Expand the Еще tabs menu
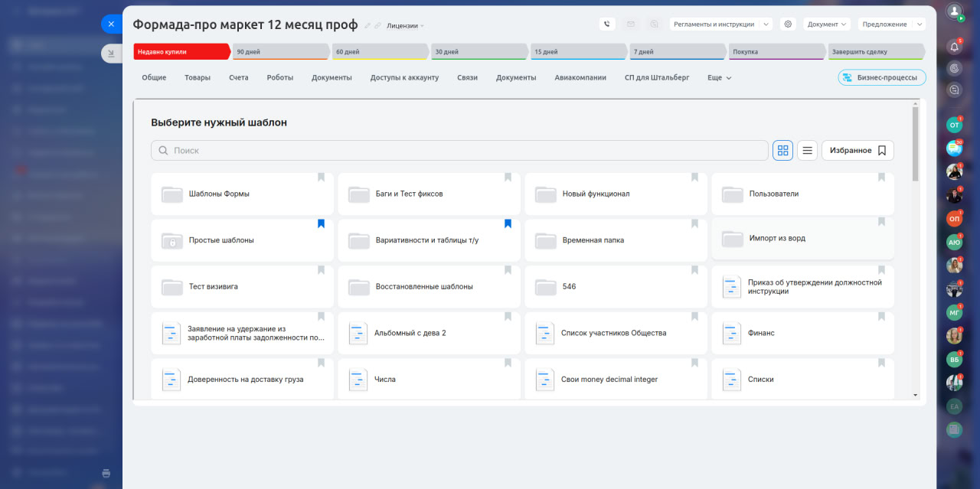This screenshot has height=489, width=980. (719, 78)
